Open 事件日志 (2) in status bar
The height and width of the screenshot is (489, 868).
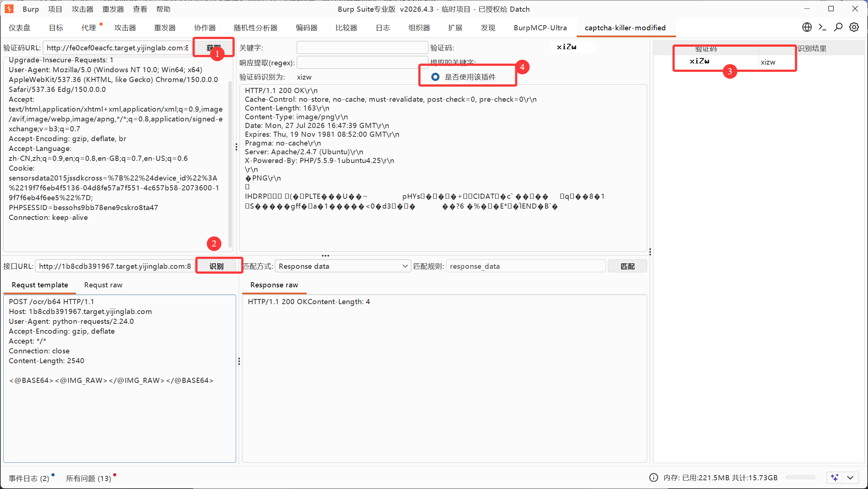[x=29, y=478]
